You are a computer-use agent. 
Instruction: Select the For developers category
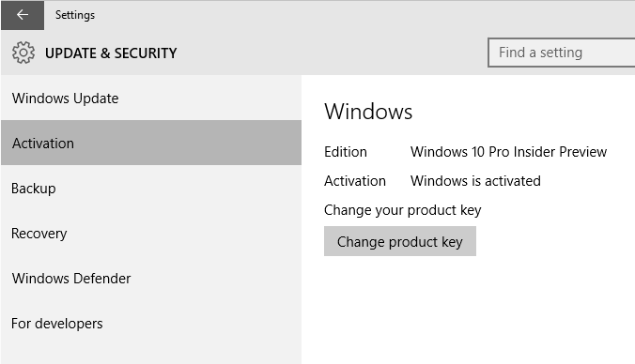point(151,323)
